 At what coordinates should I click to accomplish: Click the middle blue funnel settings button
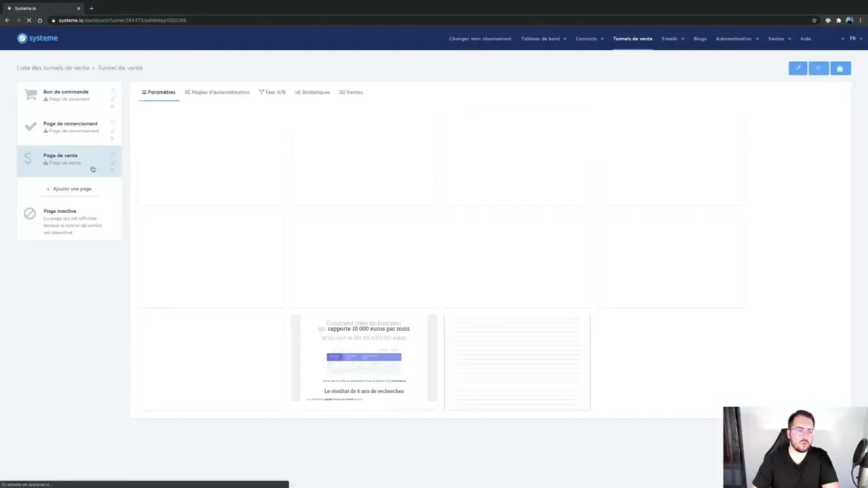pyautogui.click(x=818, y=68)
